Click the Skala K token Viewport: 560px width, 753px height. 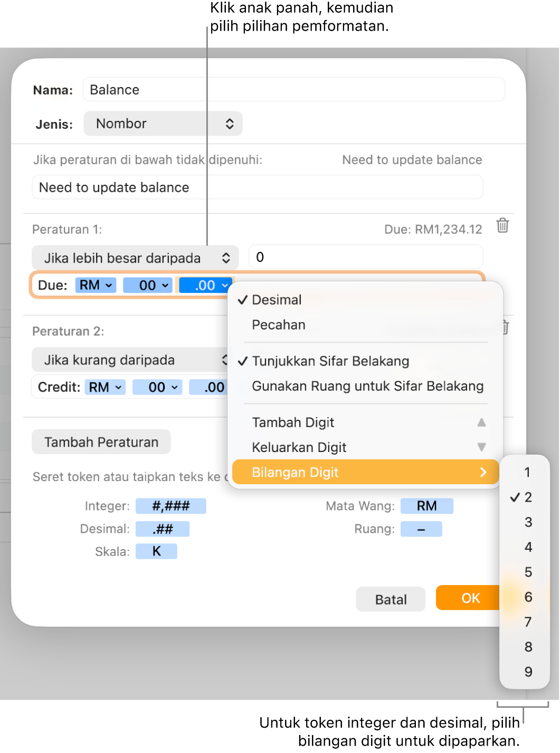156,551
